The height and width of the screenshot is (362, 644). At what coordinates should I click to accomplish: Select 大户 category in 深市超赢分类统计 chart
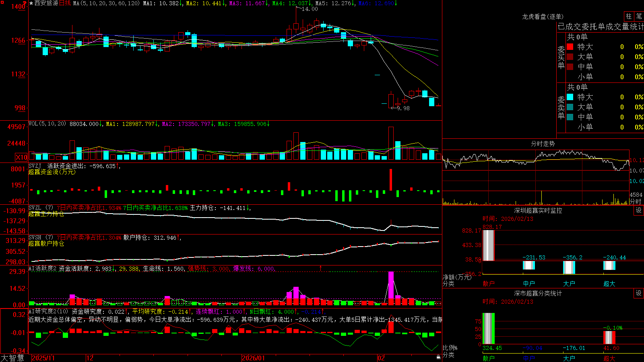tap(569, 358)
